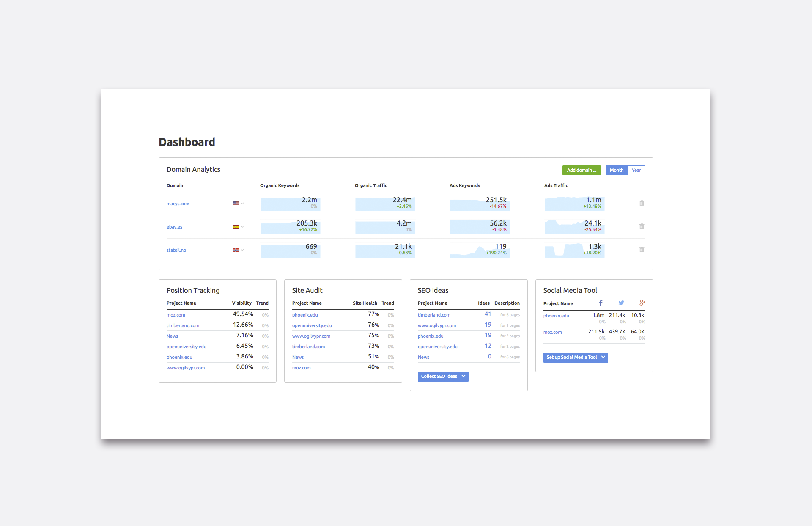Viewport: 812px width, 526px height.
Task: Delete the macys.com row with trash icon
Action: (642, 203)
